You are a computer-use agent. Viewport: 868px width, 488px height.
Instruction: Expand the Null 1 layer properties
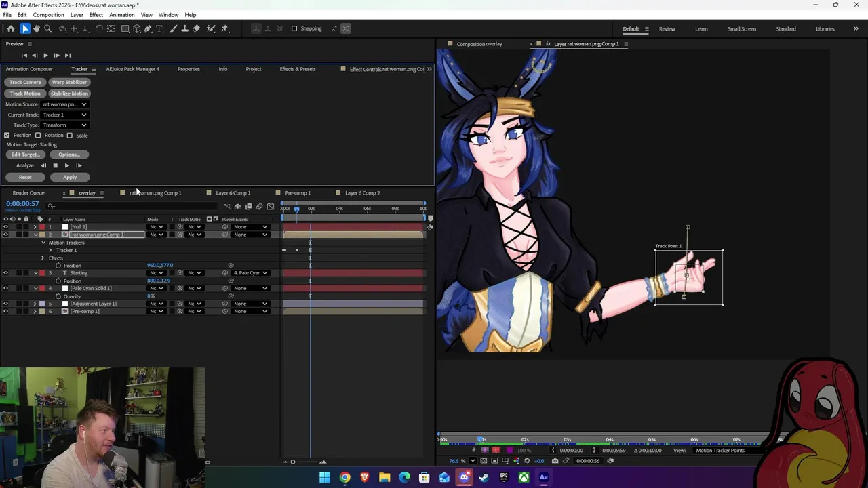[x=35, y=227]
